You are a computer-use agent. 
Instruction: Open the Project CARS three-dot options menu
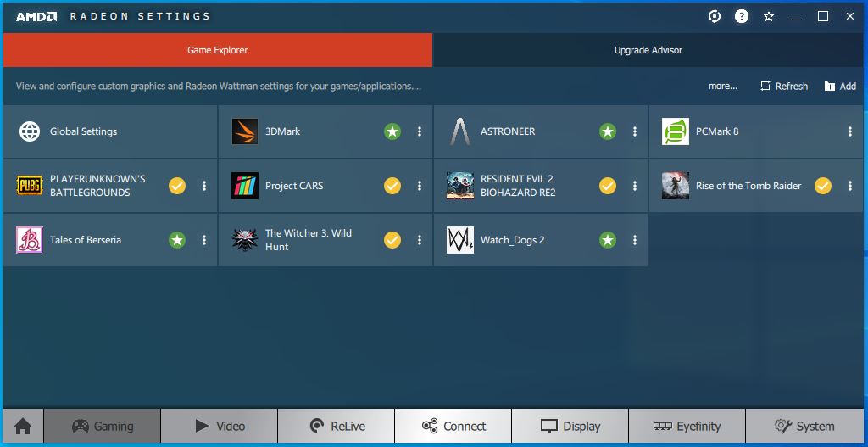click(x=420, y=186)
